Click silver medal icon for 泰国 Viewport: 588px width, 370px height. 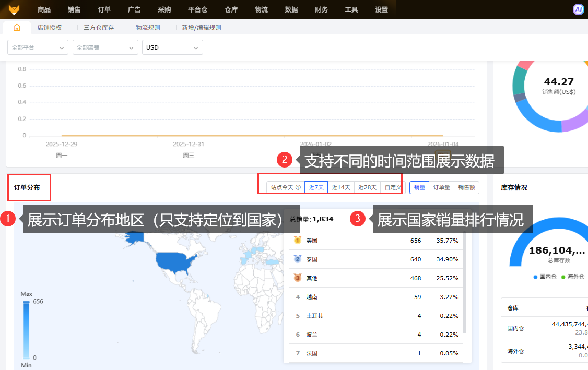click(298, 259)
